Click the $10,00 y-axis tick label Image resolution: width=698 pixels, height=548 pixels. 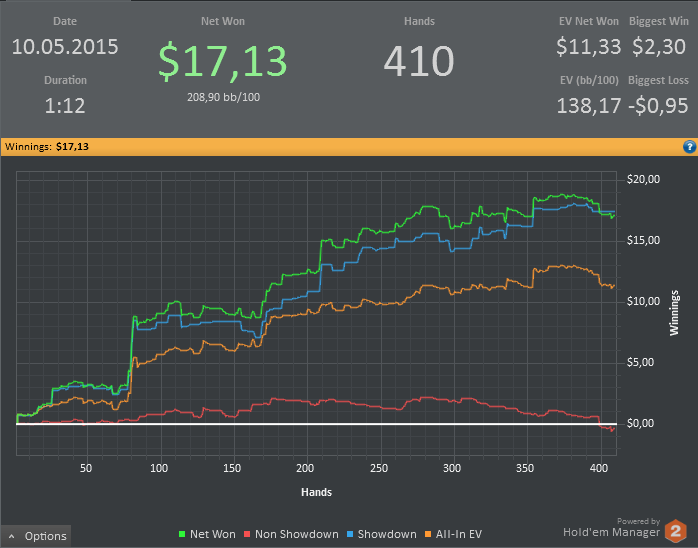643,301
